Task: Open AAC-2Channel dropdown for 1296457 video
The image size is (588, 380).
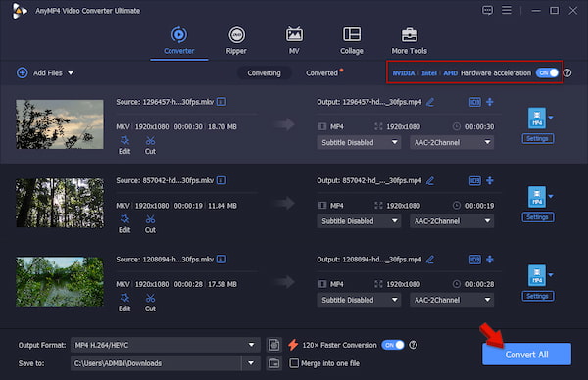Action: tap(452, 142)
